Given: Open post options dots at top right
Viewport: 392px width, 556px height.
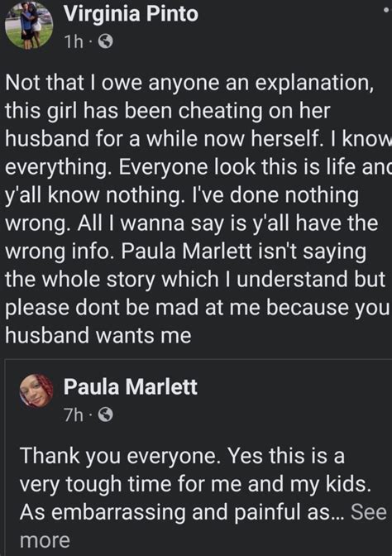Looking at the screenshot, I should pyautogui.click(x=387, y=12).
